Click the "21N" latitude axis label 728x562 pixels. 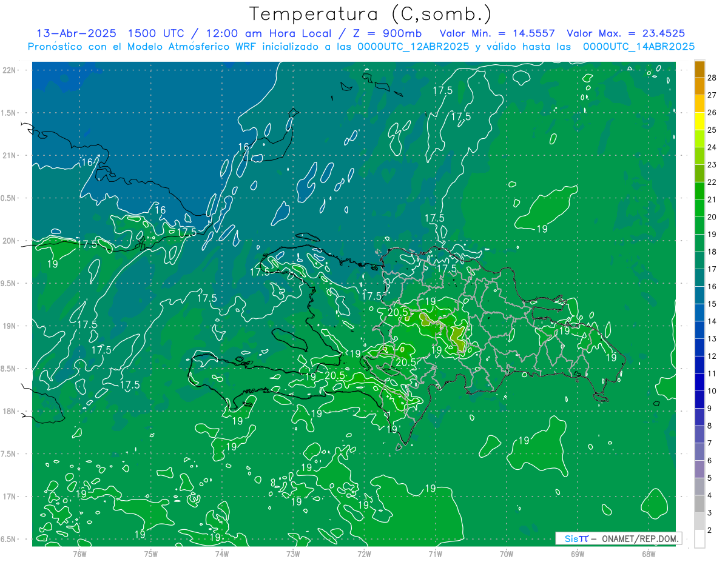click(9, 155)
